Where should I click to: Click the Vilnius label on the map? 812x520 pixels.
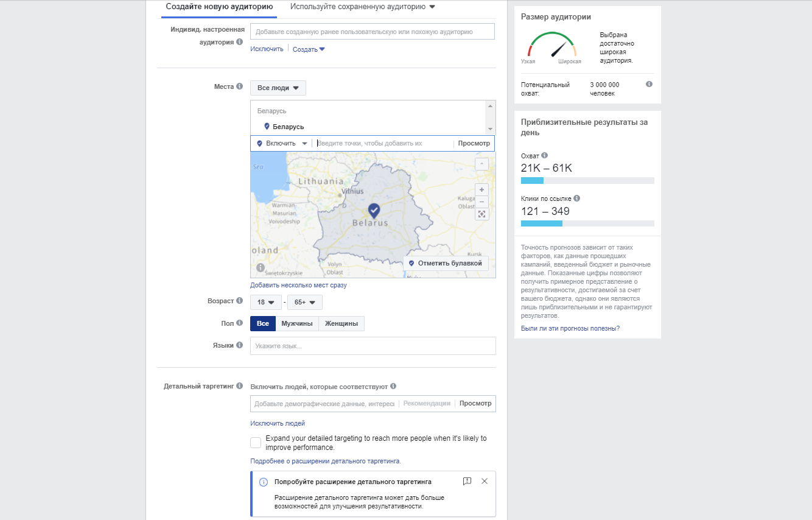click(x=353, y=191)
